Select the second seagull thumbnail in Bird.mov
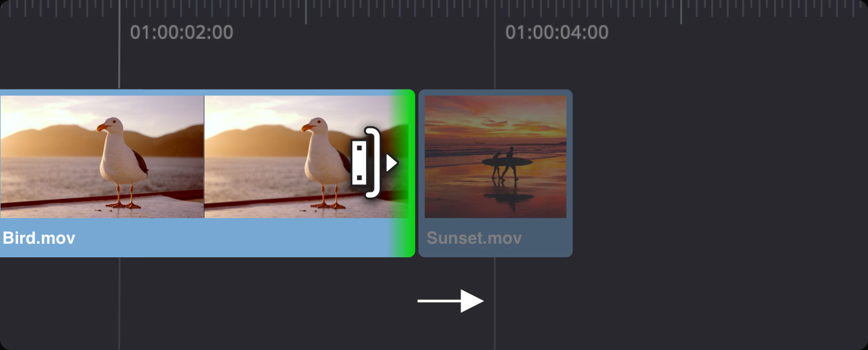This screenshot has width=868, height=350. coord(304,157)
